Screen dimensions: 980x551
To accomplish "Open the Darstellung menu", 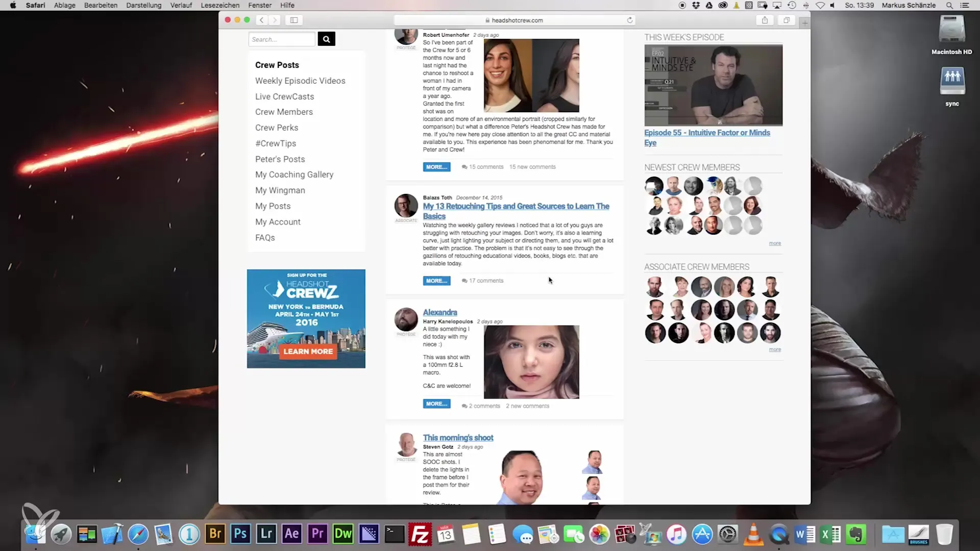I will click(x=144, y=5).
